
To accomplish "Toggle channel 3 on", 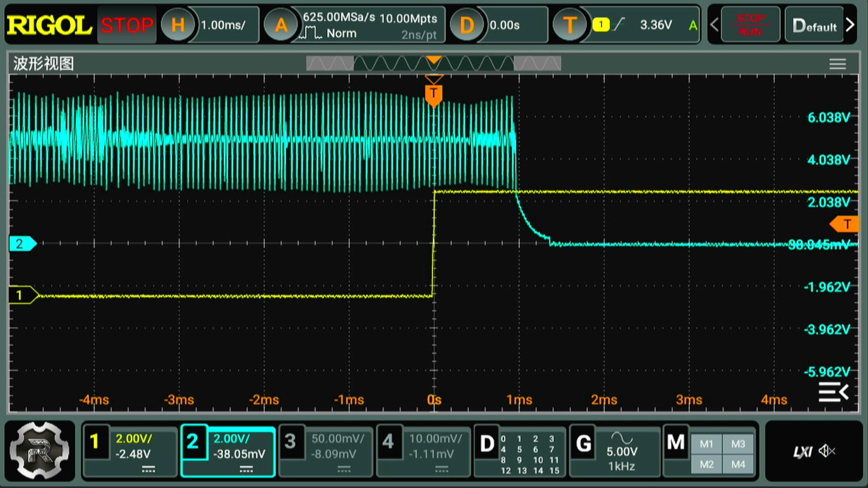I will tap(290, 441).
